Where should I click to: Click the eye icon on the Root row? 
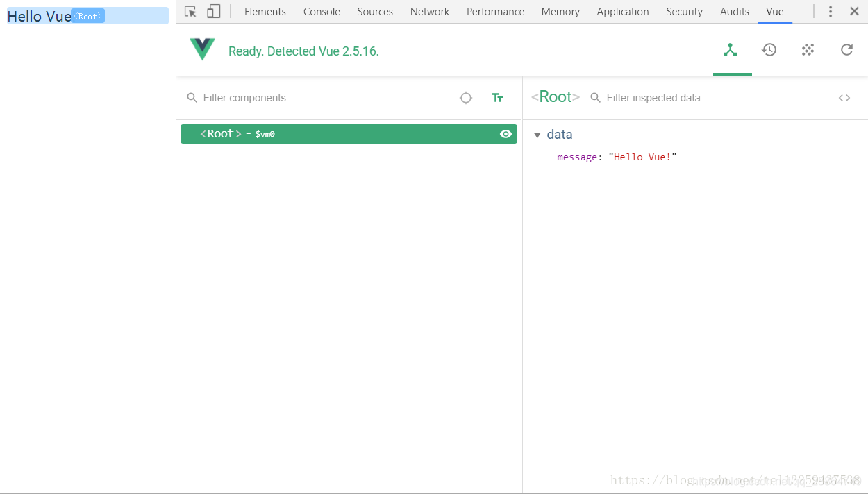point(506,134)
